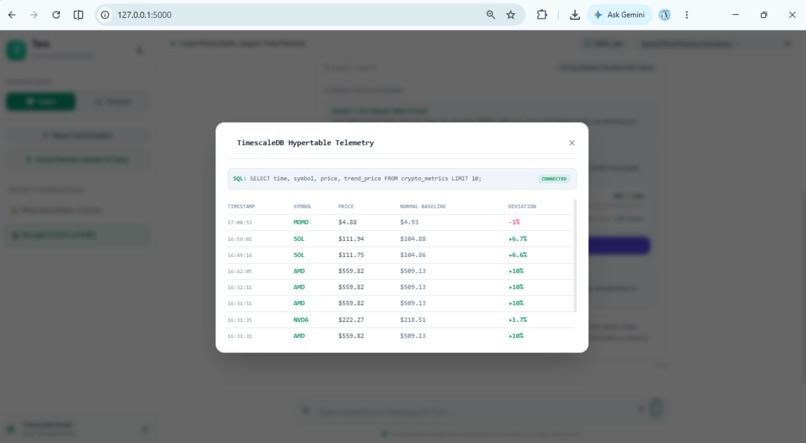Click the +6.7% deviation value

518,238
